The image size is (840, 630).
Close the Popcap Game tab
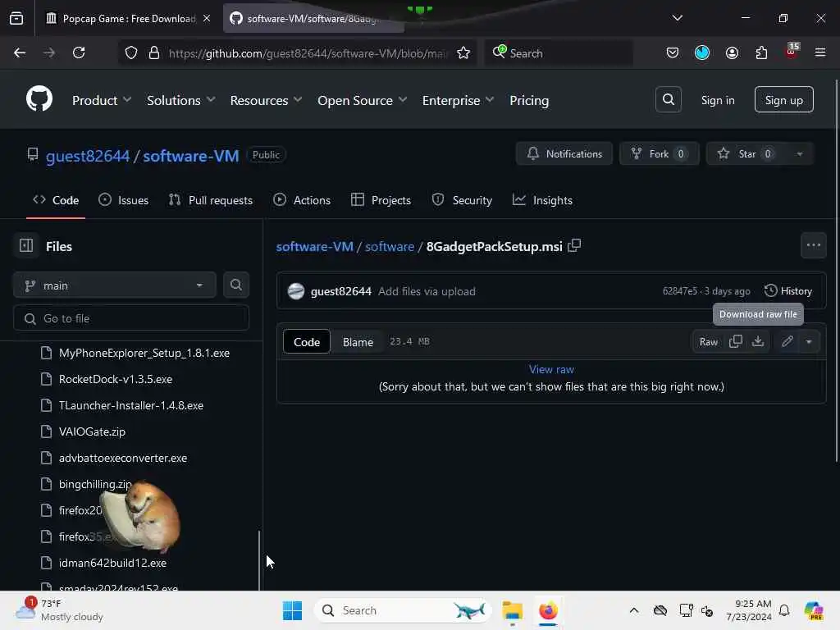point(207,18)
